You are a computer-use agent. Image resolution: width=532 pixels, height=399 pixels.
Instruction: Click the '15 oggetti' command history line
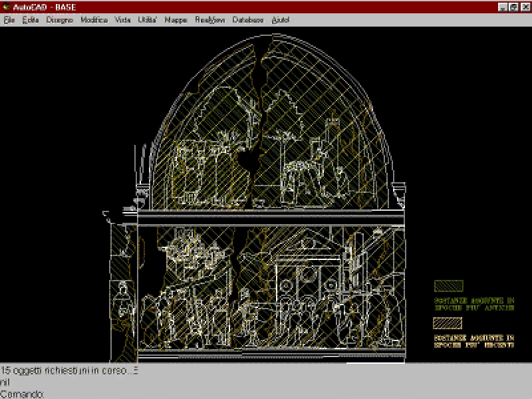click(x=69, y=370)
